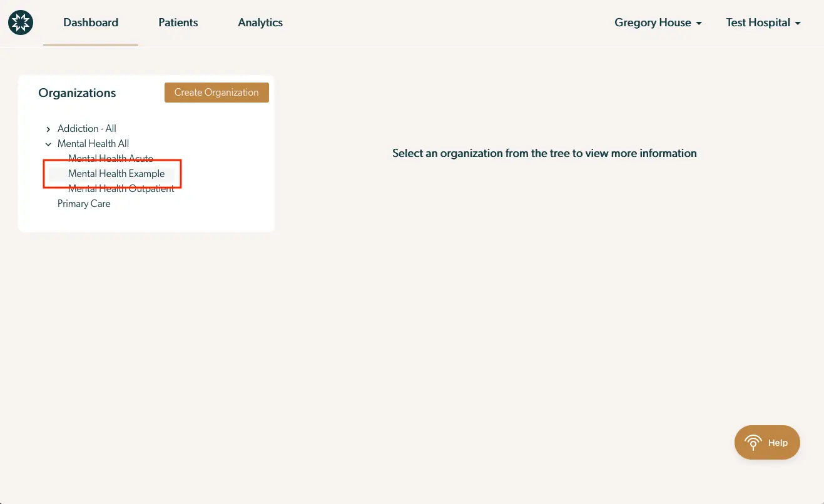Click the caret beside Test Hospital
The image size is (824, 504).
[798, 23]
